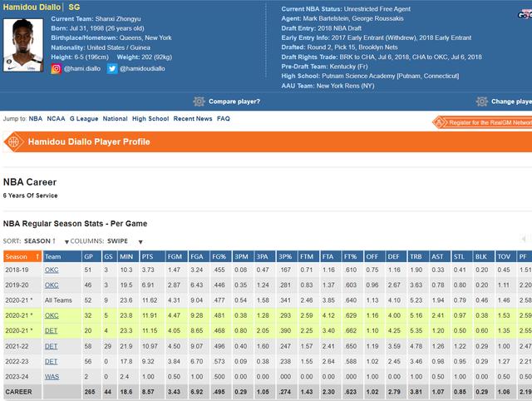Sort by FT% column header
Image resolution: width=532 pixels, height=401 pixels.
pos(352,257)
